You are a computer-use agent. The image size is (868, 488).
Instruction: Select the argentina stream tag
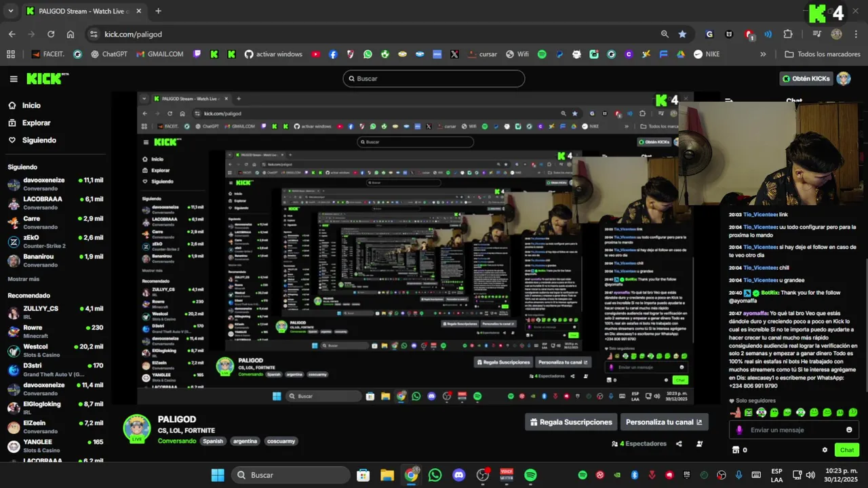(245, 441)
